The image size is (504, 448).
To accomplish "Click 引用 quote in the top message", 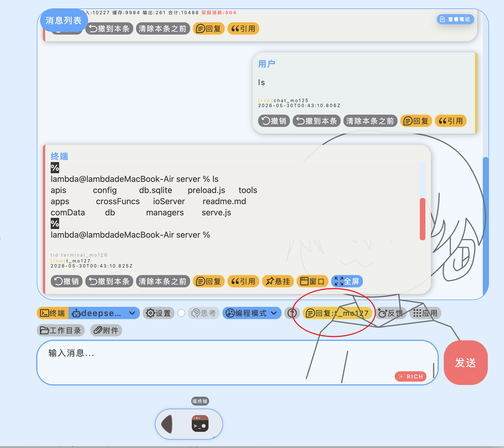I will [243, 29].
